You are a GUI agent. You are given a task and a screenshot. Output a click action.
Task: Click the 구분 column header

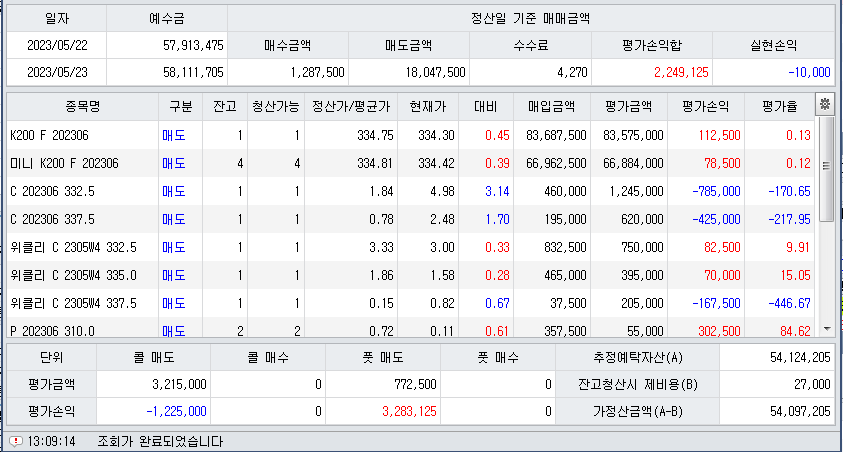[180, 106]
